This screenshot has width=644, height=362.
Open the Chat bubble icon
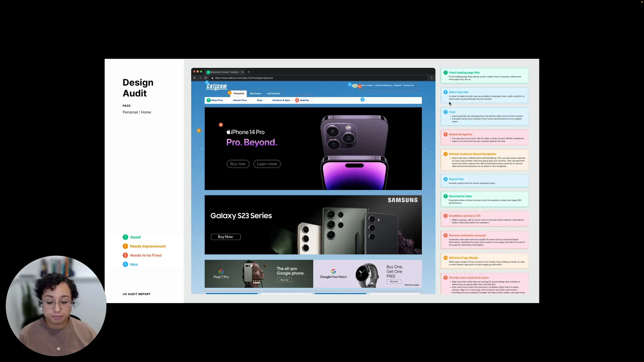tap(355, 86)
